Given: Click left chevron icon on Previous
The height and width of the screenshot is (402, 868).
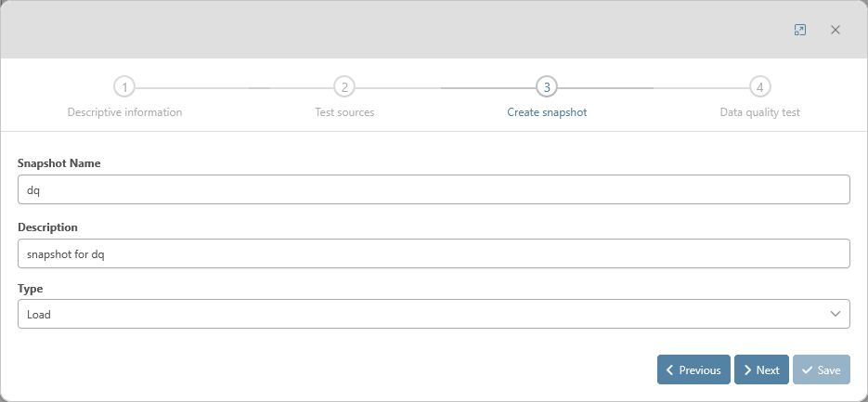Looking at the screenshot, I should [x=669, y=370].
